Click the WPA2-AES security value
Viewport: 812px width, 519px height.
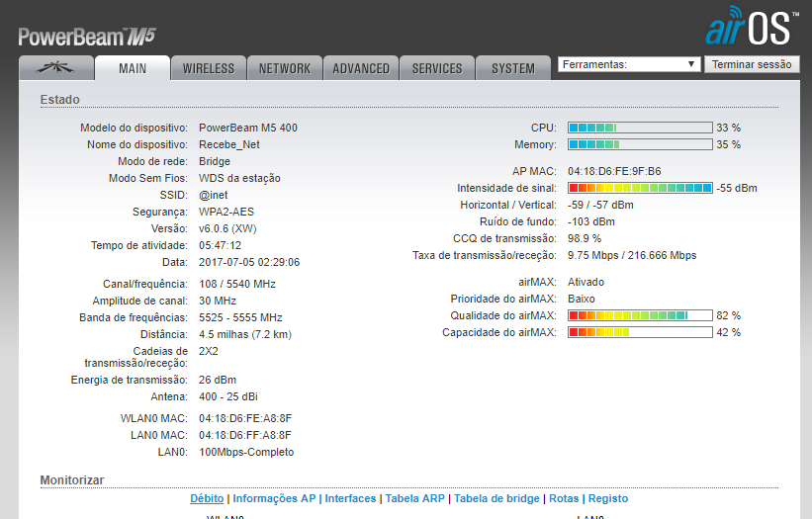coord(226,212)
